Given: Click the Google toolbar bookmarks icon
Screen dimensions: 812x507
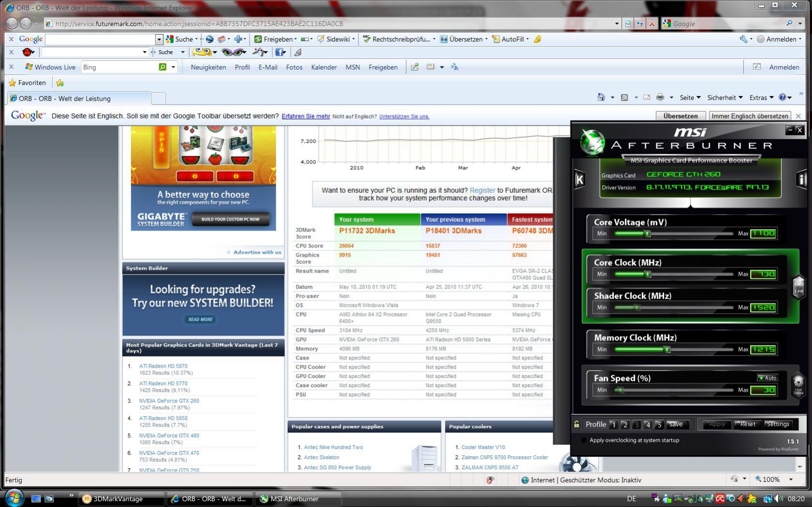Looking at the screenshot, I should [221, 39].
